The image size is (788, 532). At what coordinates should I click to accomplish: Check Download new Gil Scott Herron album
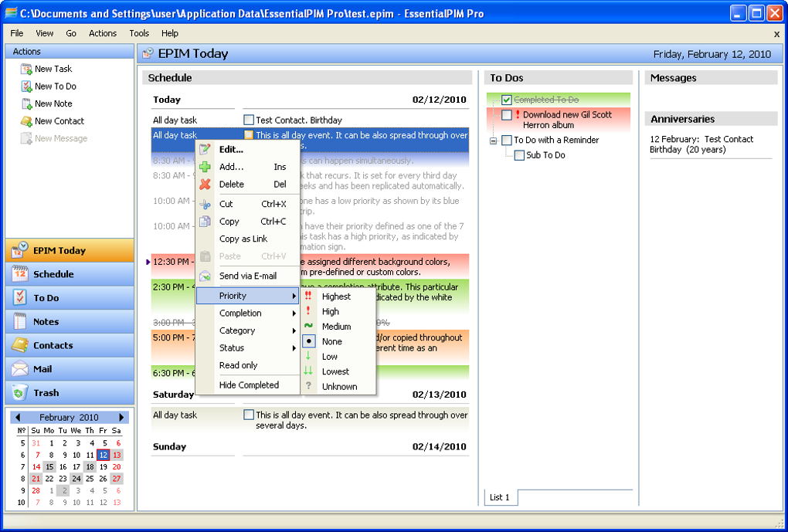tap(507, 115)
